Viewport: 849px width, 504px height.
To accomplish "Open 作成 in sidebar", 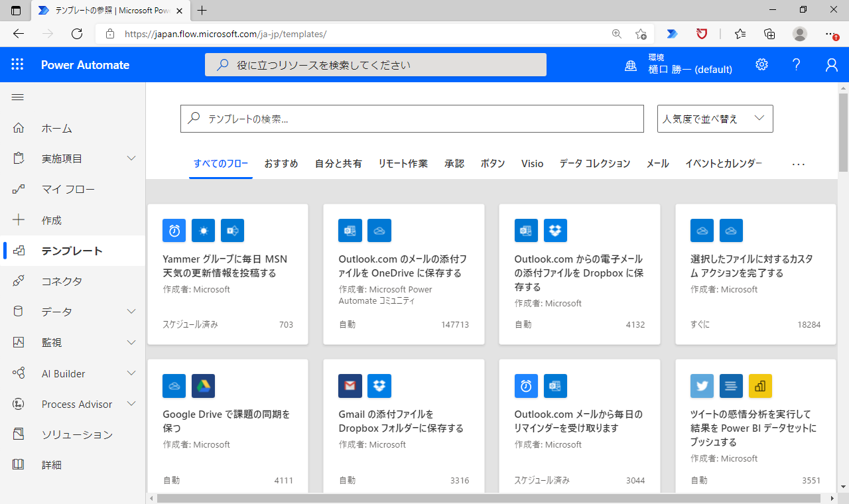I will (73, 220).
